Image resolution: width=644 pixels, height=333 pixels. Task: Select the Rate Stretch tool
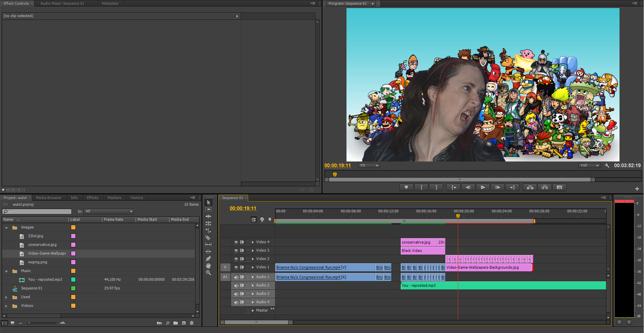click(208, 230)
